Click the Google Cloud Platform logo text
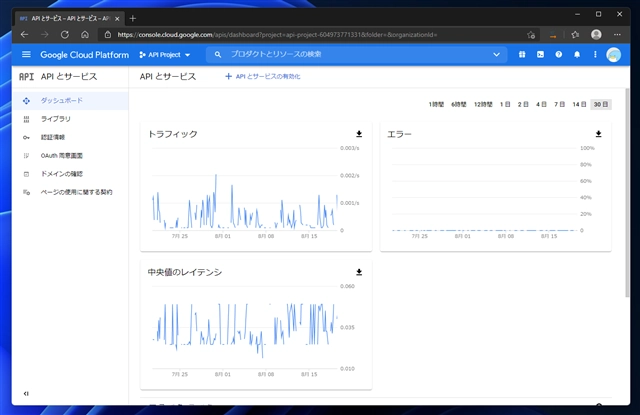The height and width of the screenshot is (415, 640). point(84,55)
